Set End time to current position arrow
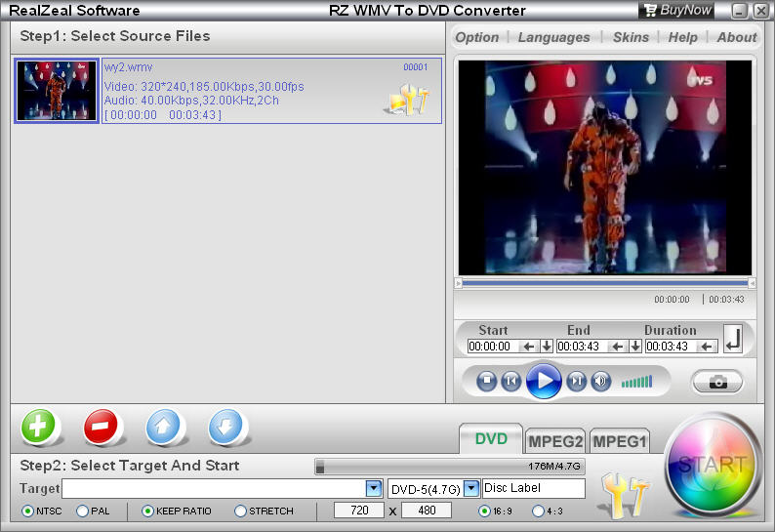The width and height of the screenshot is (775, 532). pyautogui.click(x=618, y=347)
